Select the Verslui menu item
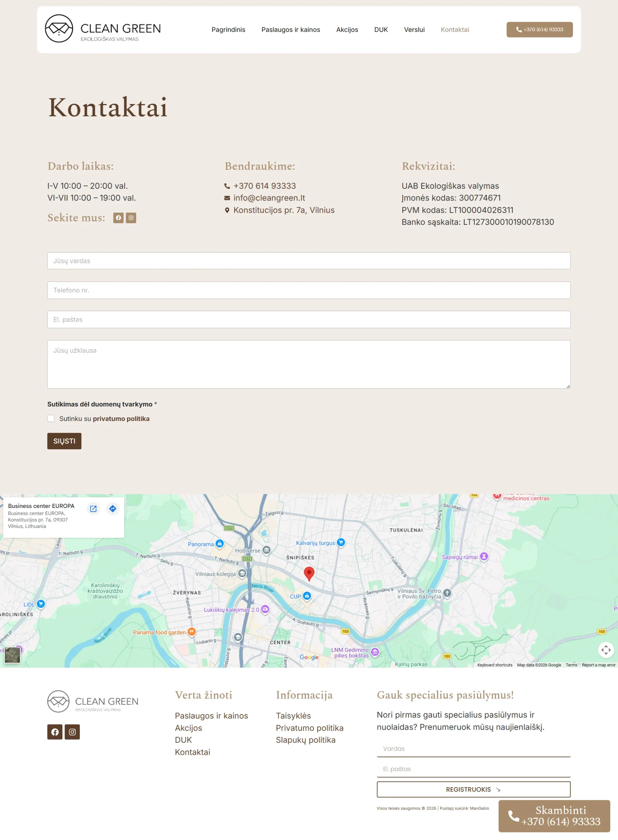 [414, 30]
